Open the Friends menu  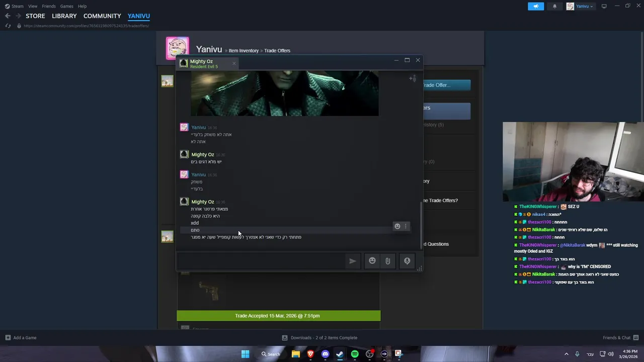tap(49, 6)
